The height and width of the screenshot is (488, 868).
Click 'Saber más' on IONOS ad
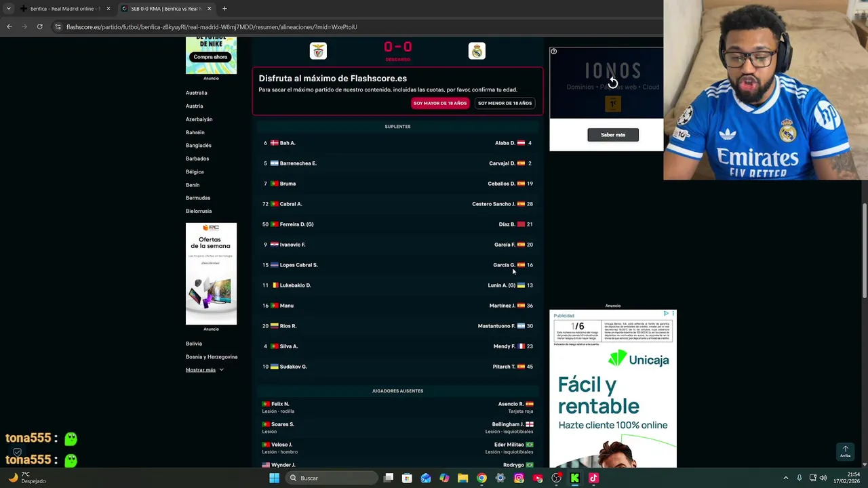click(613, 135)
